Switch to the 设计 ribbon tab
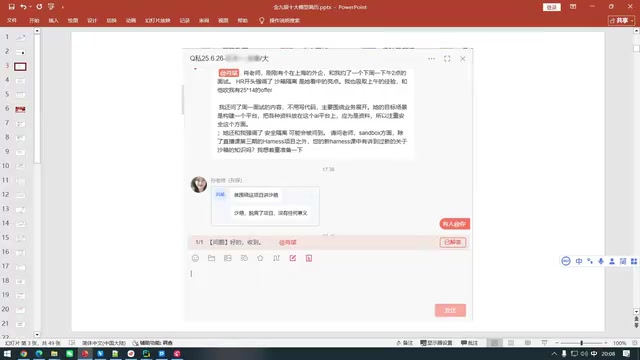 pyautogui.click(x=92, y=20)
